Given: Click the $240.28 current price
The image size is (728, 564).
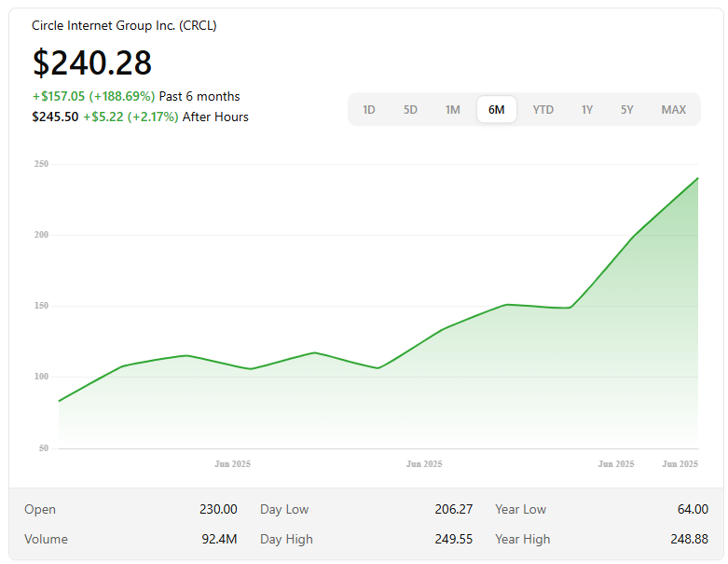Looking at the screenshot, I should [92, 62].
